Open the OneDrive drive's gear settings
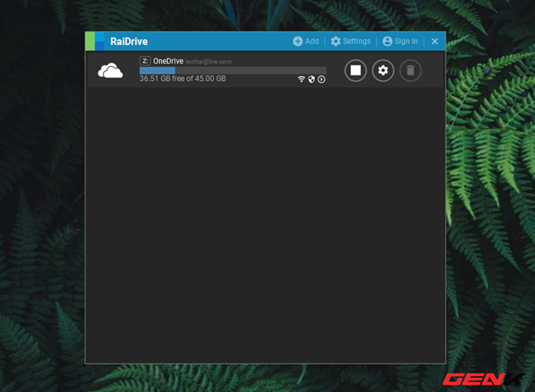Screen dimensions: 535x392 tap(383, 70)
